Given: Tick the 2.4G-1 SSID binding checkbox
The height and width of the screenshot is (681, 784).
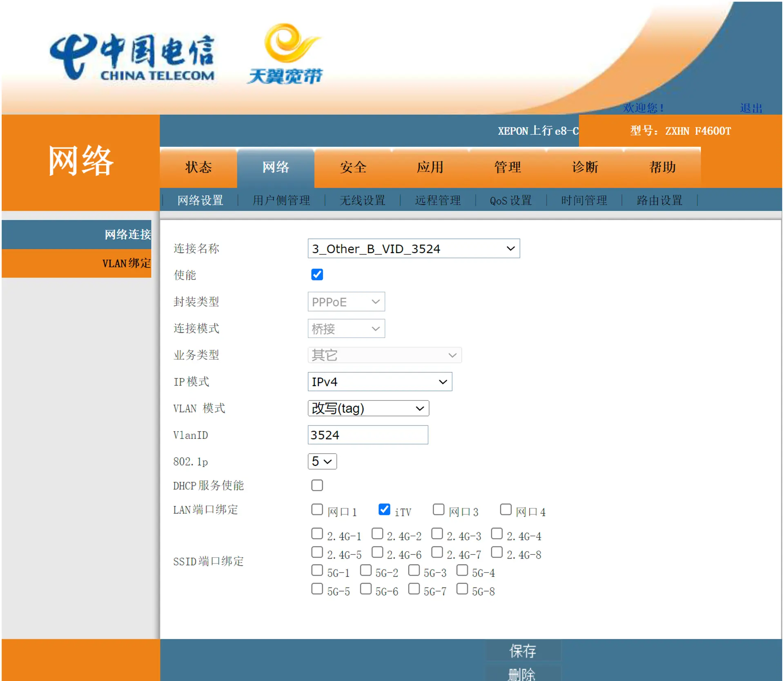Looking at the screenshot, I should 317,534.
